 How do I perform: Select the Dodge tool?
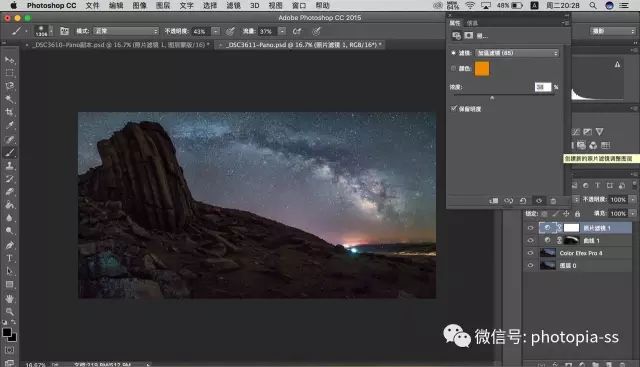tap(9, 231)
